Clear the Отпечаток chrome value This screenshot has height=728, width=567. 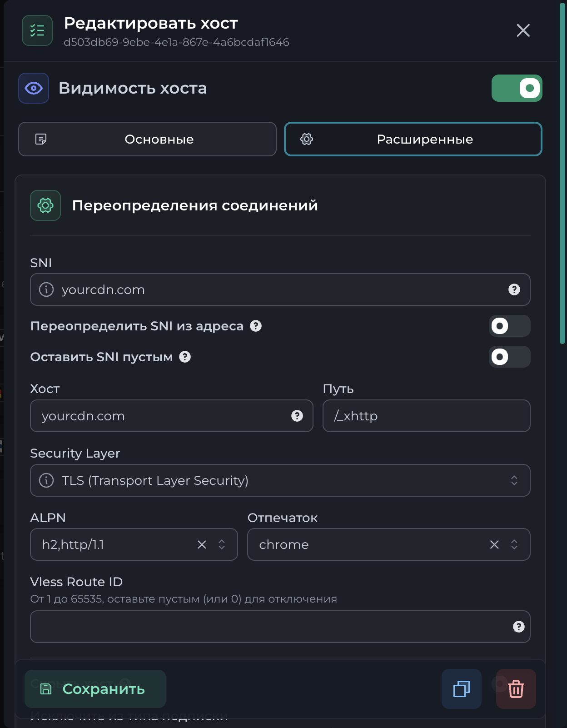click(x=494, y=544)
